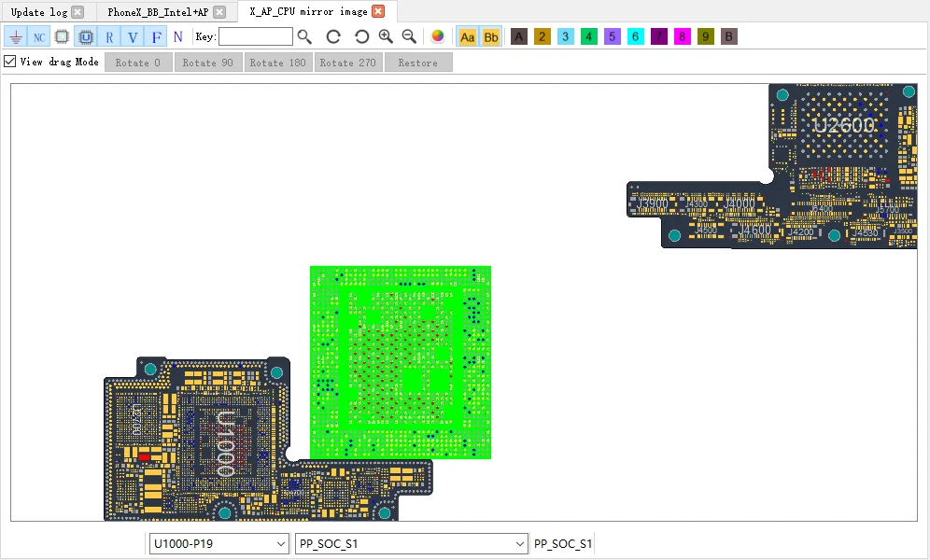The image size is (930, 560).
Task: Uncheck the View drag Mode checkbox
Action: 10,62
